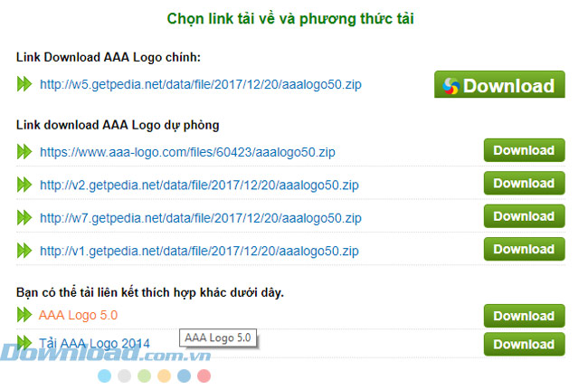Open the v2.getpedia.net zip link
Screen dimensions: 588x390
[x=199, y=185]
